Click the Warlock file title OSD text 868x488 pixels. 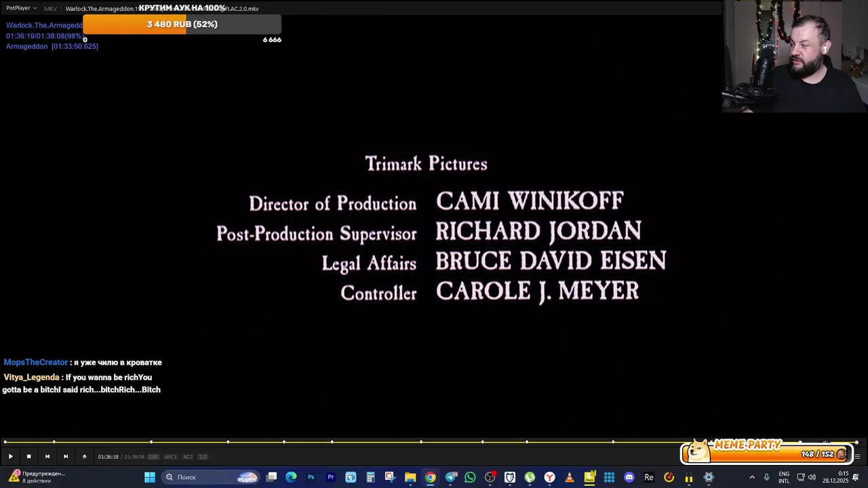click(x=44, y=25)
